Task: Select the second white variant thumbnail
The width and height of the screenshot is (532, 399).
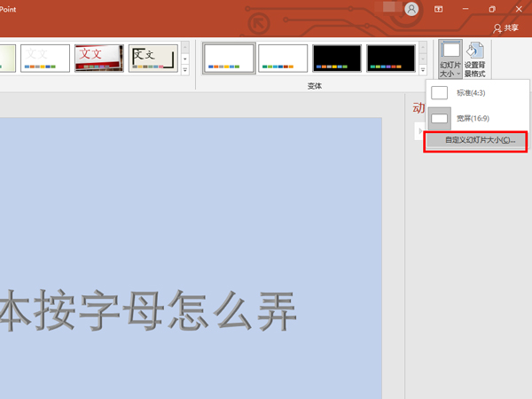Action: [283, 58]
